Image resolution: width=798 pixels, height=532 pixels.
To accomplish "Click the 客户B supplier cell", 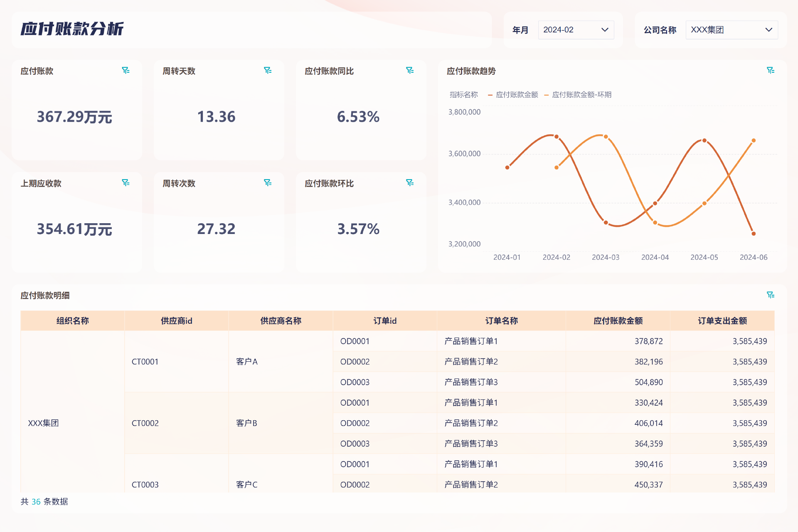I will (x=247, y=423).
